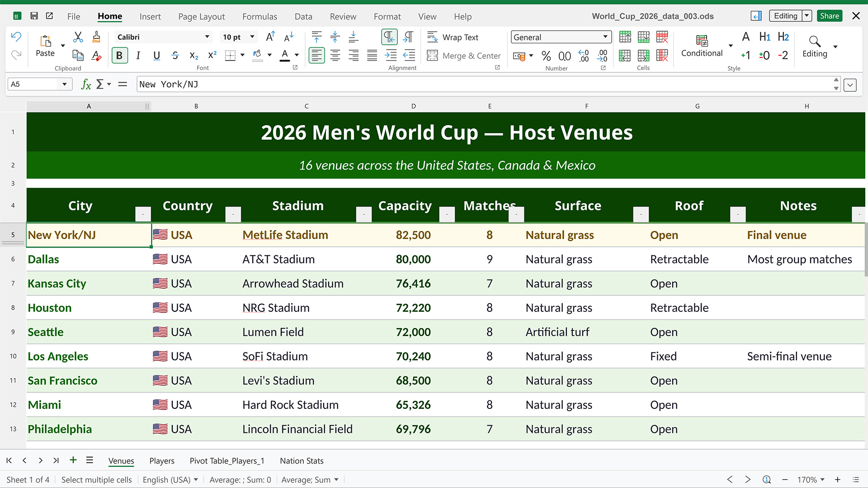The height and width of the screenshot is (488, 868).
Task: Open the Data tab
Action: (303, 17)
